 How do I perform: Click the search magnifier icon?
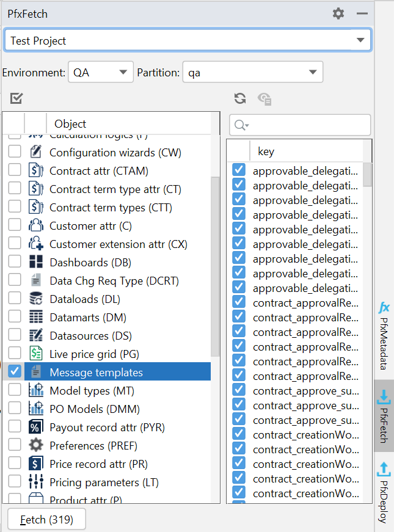pos(241,125)
